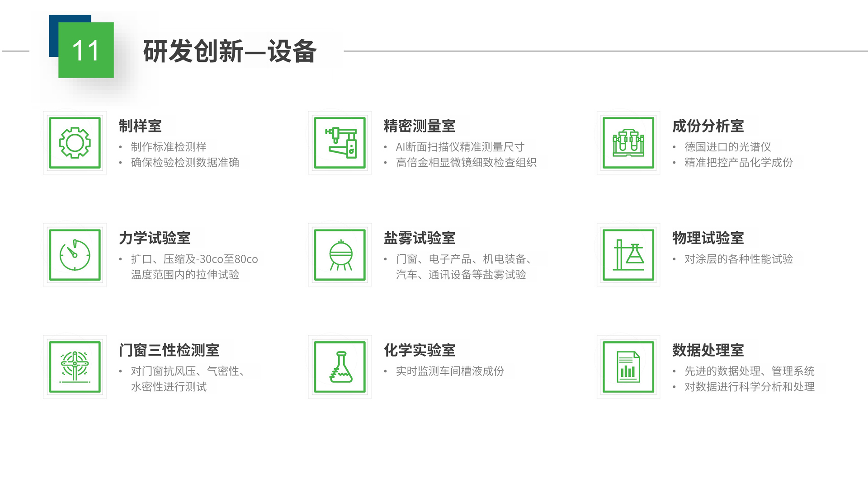Click the precision measuring machine icon
This screenshot has width=868, height=488.
coord(340,143)
